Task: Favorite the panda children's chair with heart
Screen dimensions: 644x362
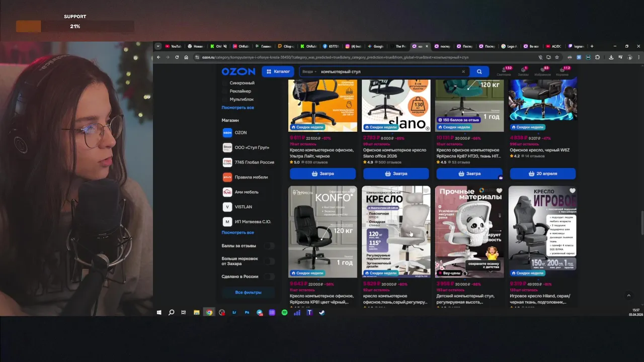Action: tap(499, 191)
